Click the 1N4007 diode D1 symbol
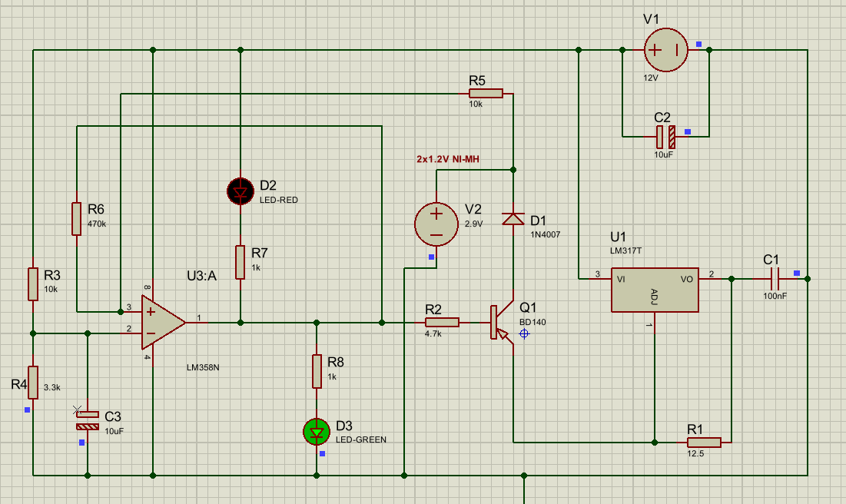The image size is (846, 504). pos(513,219)
